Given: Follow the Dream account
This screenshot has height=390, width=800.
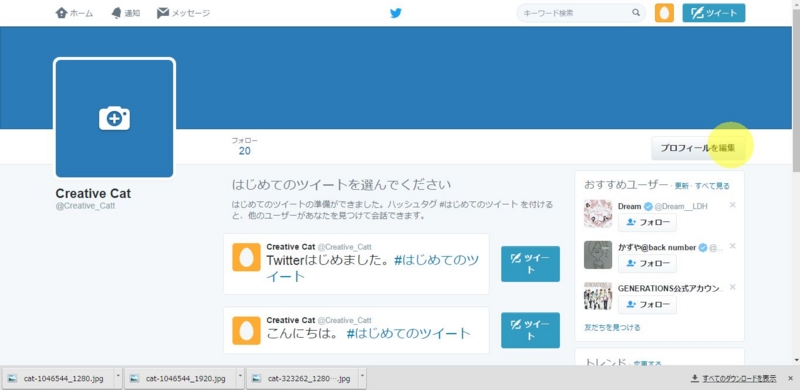Looking at the screenshot, I should pyautogui.click(x=647, y=223).
